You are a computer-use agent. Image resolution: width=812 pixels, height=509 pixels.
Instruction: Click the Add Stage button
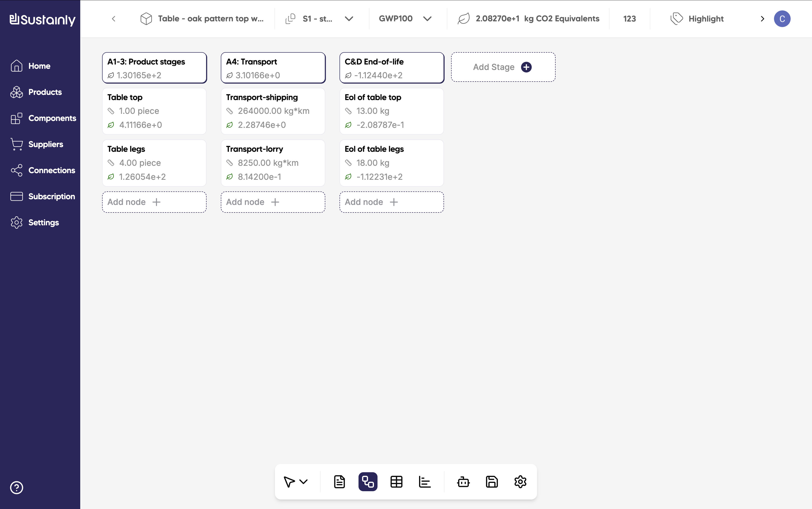pos(503,67)
